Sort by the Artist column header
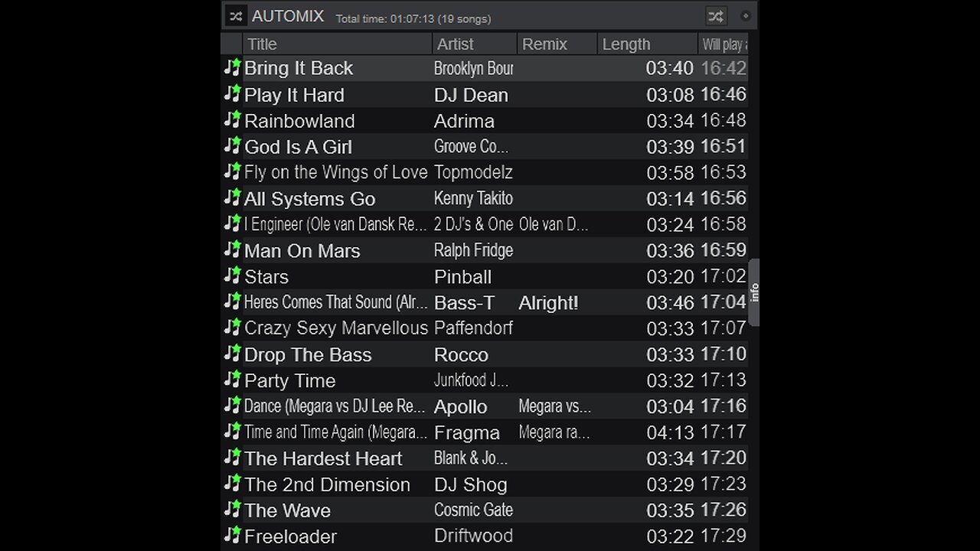980x551 pixels. (475, 44)
